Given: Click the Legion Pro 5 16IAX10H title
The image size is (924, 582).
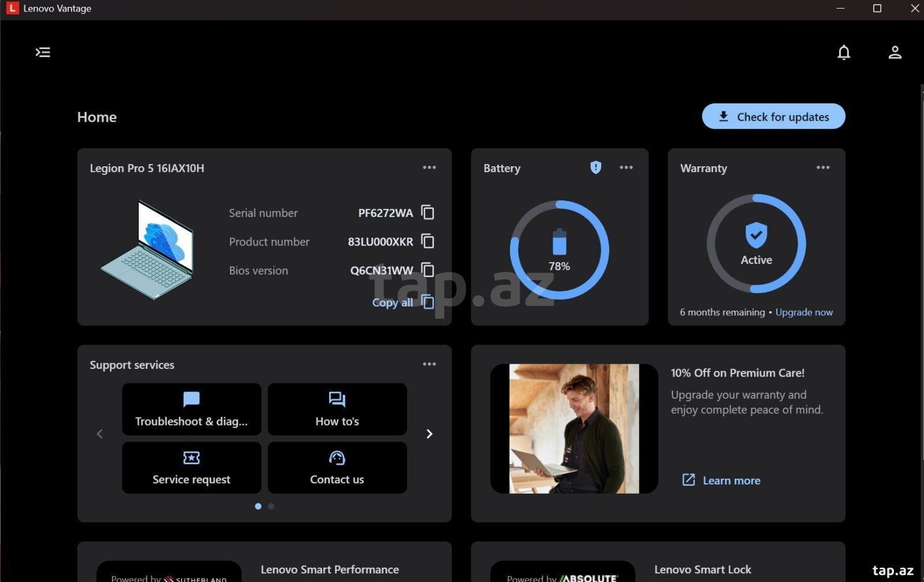Looking at the screenshot, I should [147, 168].
